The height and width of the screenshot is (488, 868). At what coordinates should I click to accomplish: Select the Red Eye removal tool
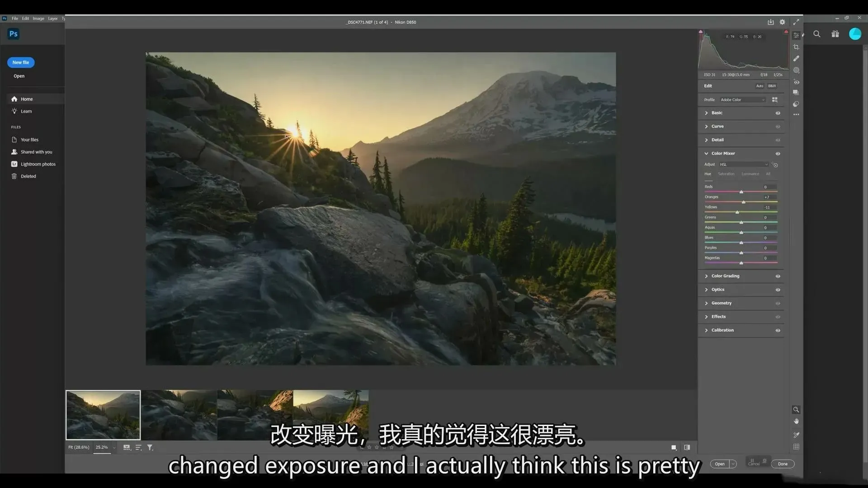point(796,82)
